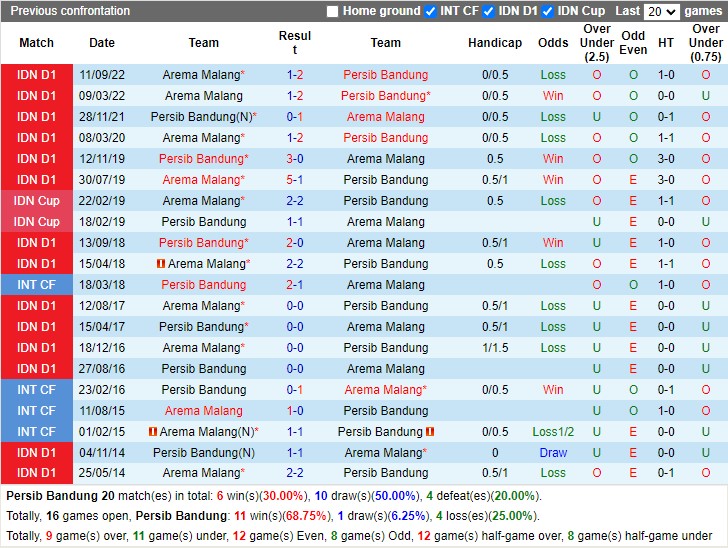Click the IDN Cup league cell for 22/02/19
This screenshot has height=548, width=728.
click(37, 201)
